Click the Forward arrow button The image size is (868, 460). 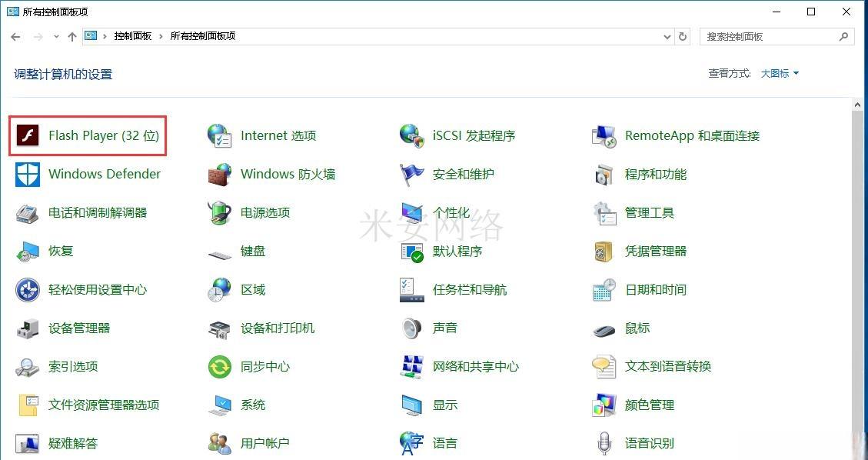coord(38,36)
